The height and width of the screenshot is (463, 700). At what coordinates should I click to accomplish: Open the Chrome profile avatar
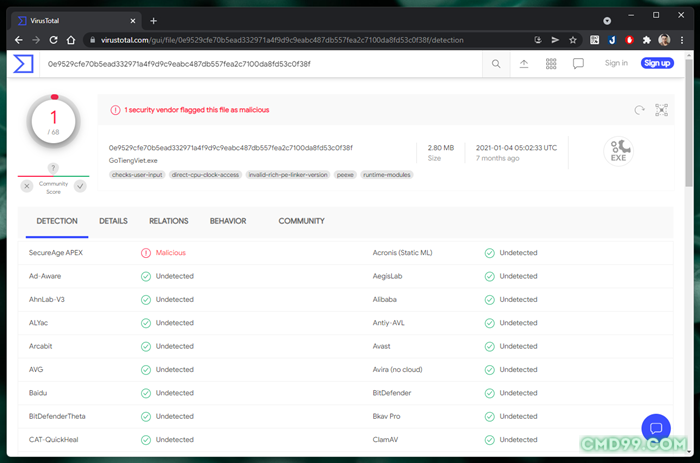pos(664,40)
